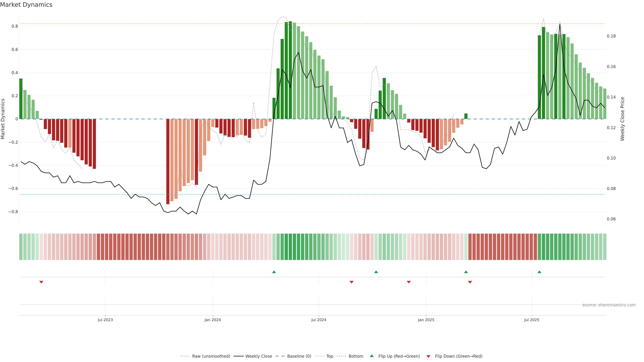Click green flip-up marker before Jul 2024
The height and width of the screenshot is (362, 644).
[274, 272]
